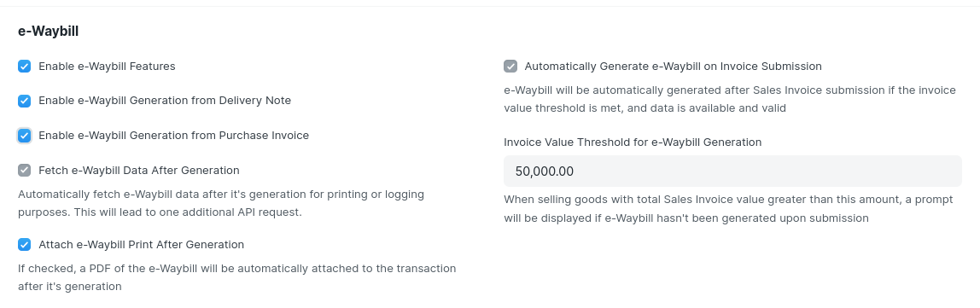Viewport: 980px width, 308px height.
Task: Collapse the e-Waybill section heading
Action: 48,31
